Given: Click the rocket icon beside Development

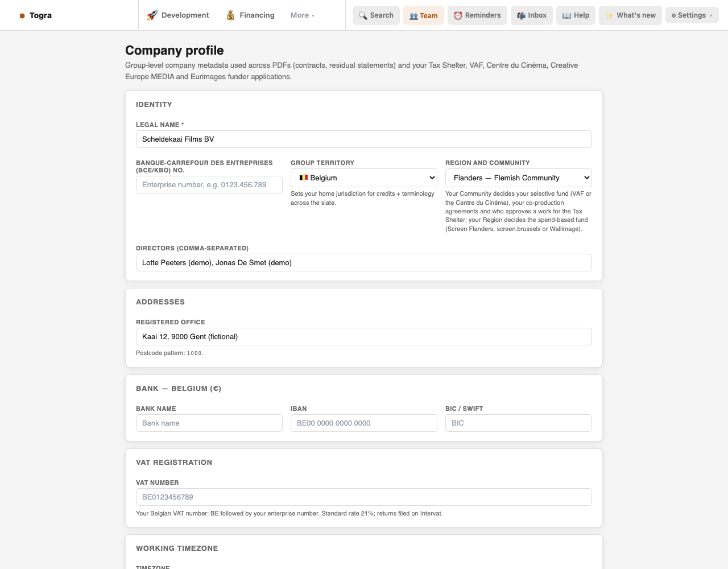Looking at the screenshot, I should point(152,15).
